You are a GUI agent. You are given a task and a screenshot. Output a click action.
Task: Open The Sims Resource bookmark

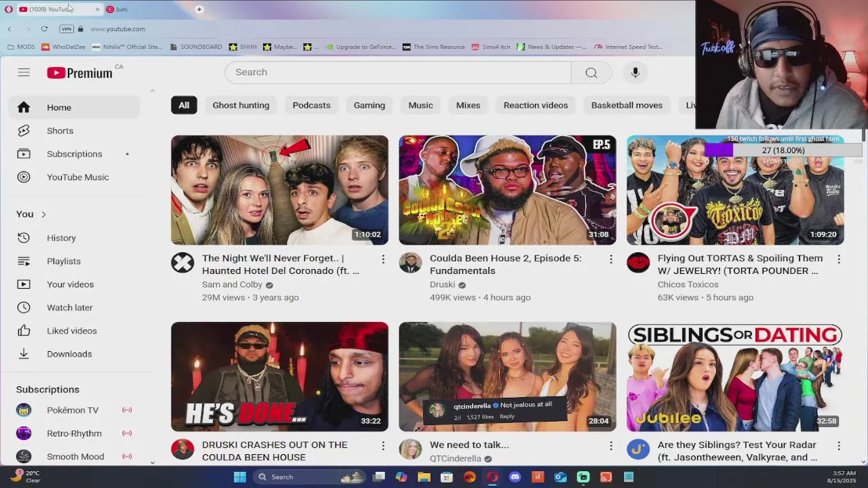433,47
